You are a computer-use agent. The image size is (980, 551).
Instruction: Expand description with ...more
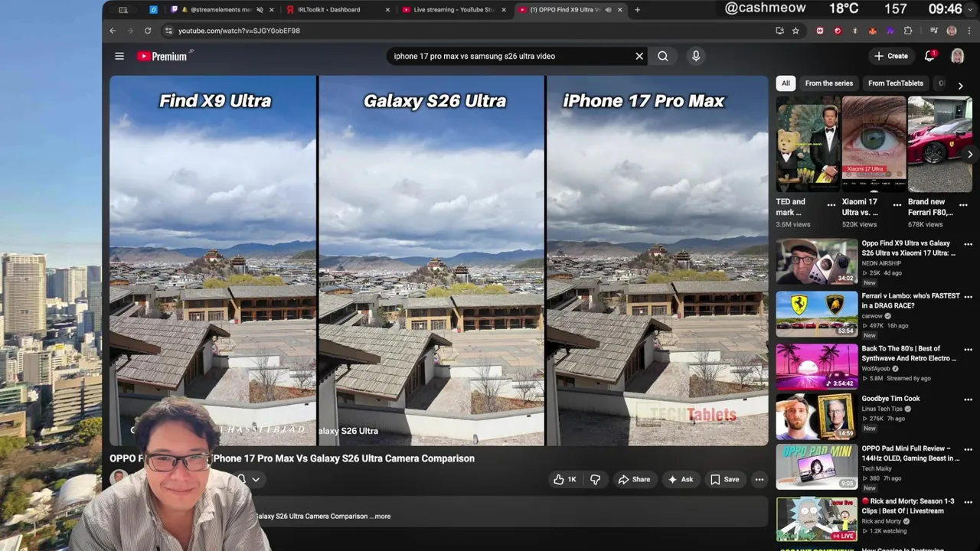point(382,516)
